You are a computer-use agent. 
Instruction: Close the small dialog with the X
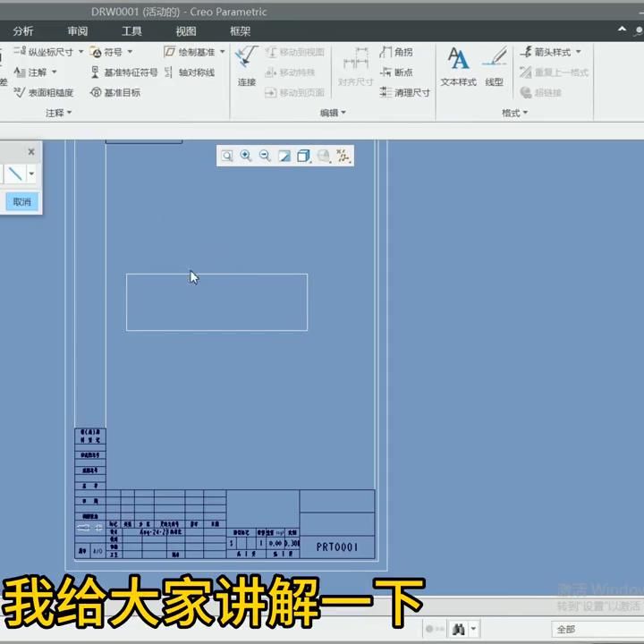pos(31,151)
